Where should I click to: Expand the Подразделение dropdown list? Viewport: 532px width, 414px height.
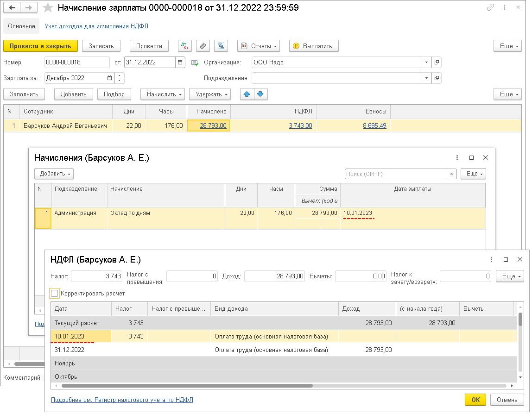tap(426, 78)
